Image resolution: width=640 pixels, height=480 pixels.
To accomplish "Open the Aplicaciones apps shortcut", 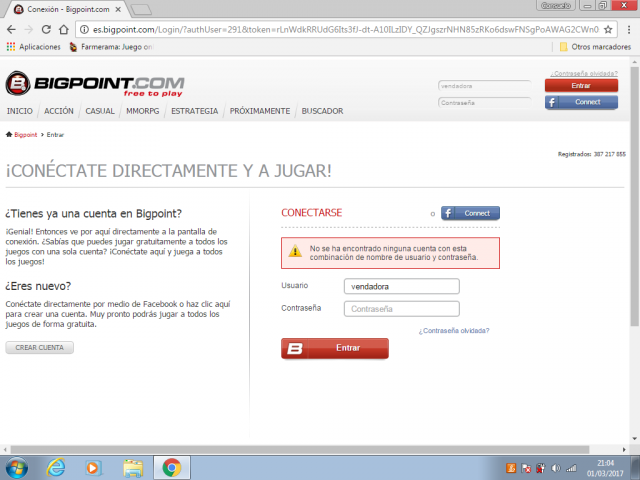I will (x=33, y=46).
